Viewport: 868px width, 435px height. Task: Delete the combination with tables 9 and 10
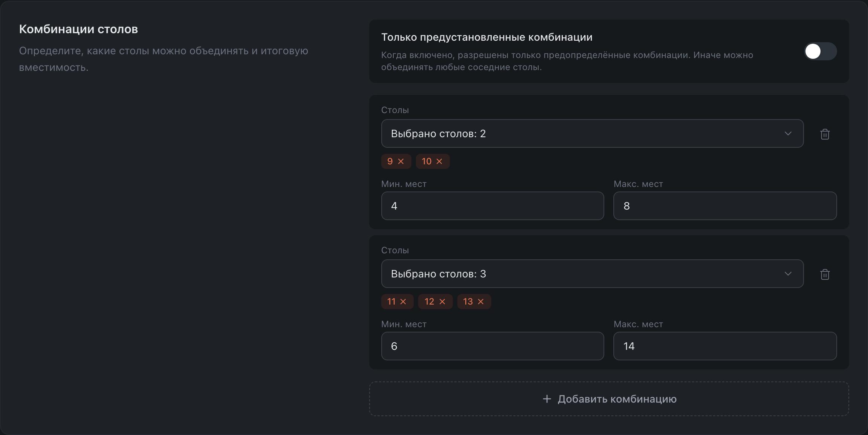pyautogui.click(x=825, y=134)
